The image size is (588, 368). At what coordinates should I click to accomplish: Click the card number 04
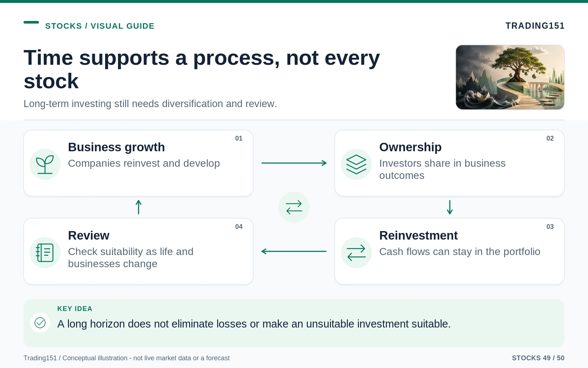coord(239,227)
